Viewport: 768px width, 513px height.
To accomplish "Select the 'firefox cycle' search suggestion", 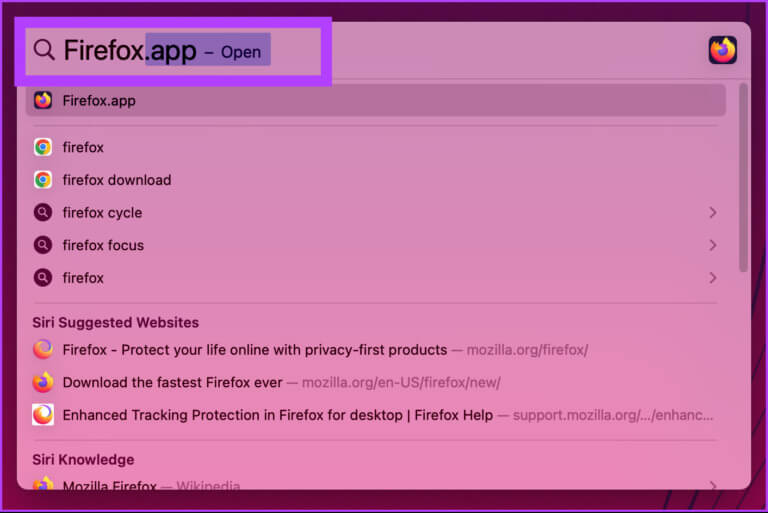I will [376, 212].
